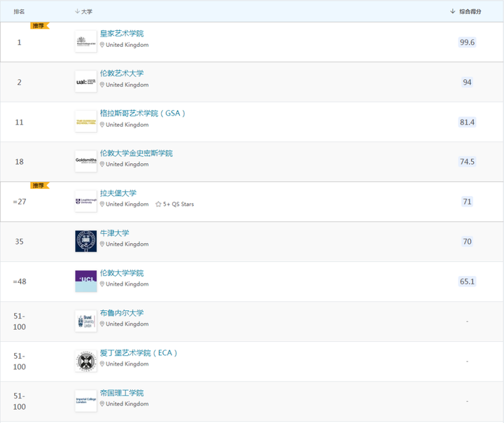Viewport: 504px width, 423px height.
Task: Click the location pin icon under 皇家艺术学院
Action: coord(102,45)
